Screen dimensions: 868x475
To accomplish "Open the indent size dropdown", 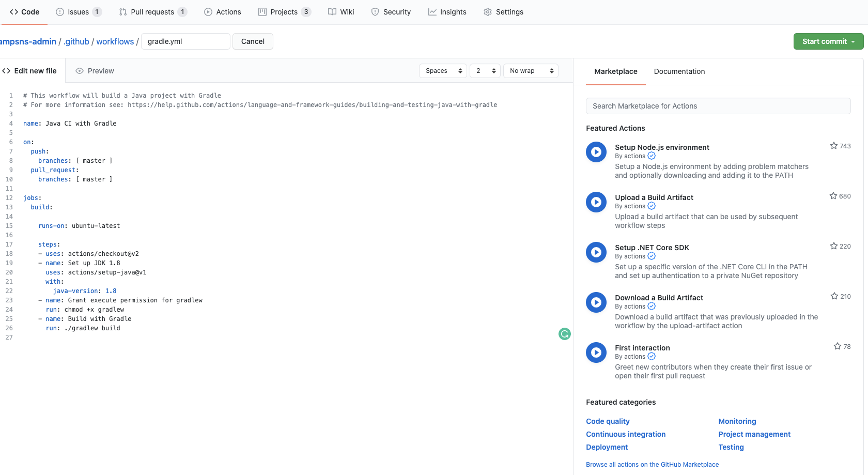I will point(485,71).
